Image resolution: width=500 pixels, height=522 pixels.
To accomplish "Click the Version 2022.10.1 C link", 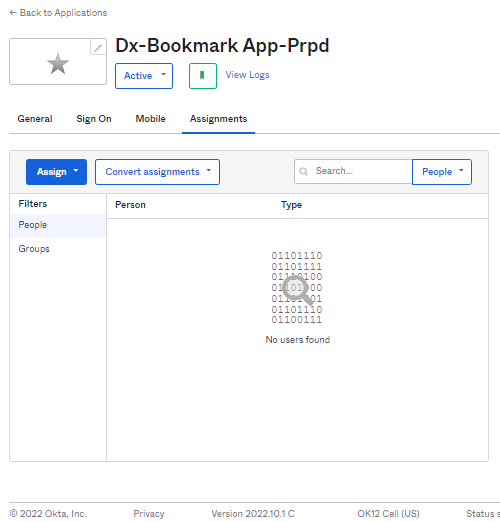I will tap(253, 514).
